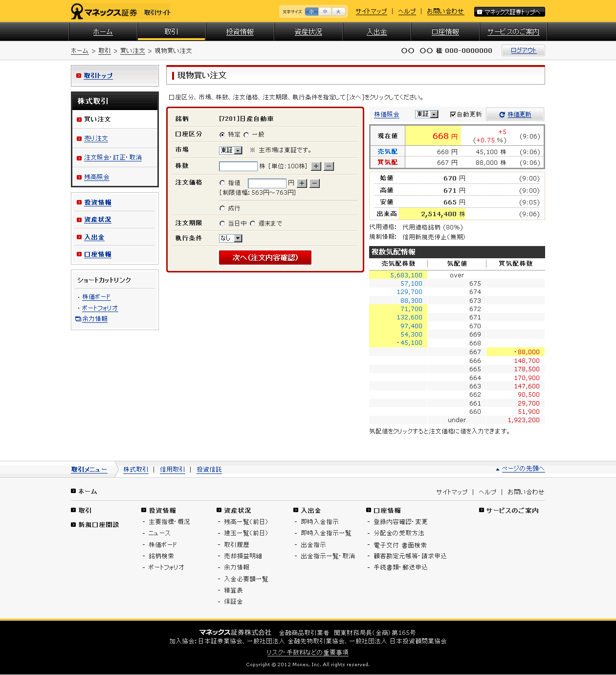Open the 執行条件 dropdown

point(231,238)
